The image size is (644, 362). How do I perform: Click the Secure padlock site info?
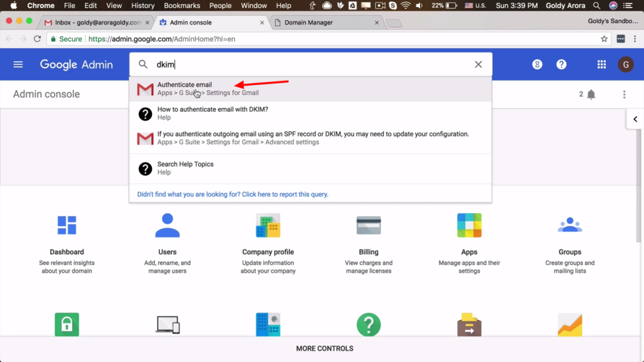tap(66, 39)
